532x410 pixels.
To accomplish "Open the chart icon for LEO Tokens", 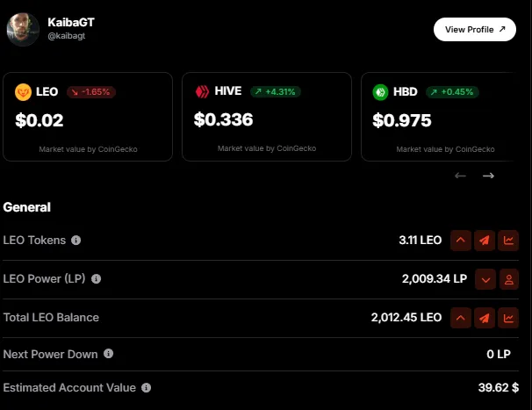I will tap(508, 241).
